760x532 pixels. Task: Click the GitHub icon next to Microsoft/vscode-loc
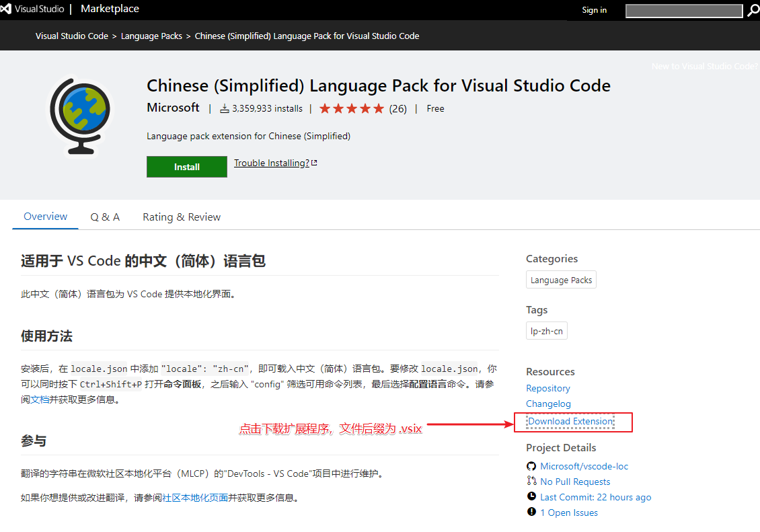531,466
